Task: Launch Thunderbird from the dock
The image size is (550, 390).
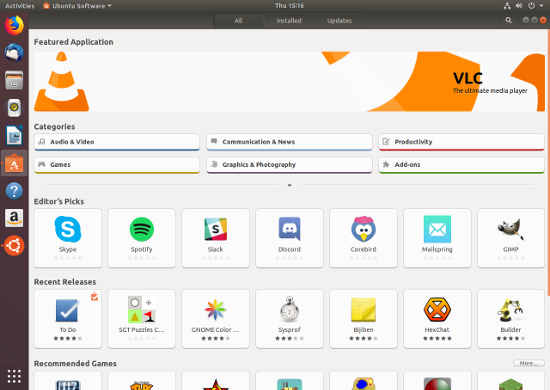Action: click(14, 53)
